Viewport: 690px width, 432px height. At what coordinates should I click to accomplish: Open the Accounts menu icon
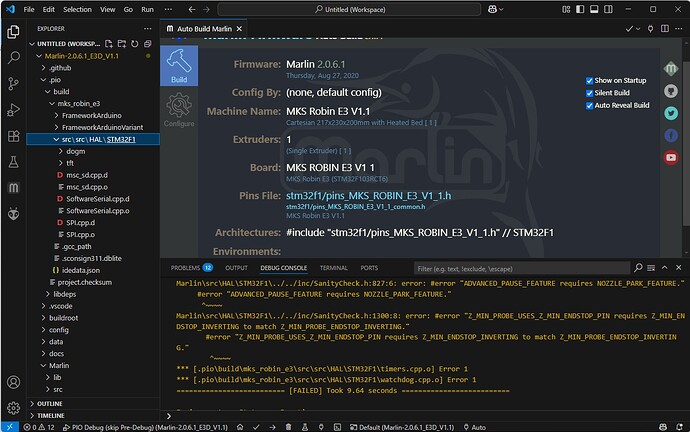pyautogui.click(x=13, y=382)
